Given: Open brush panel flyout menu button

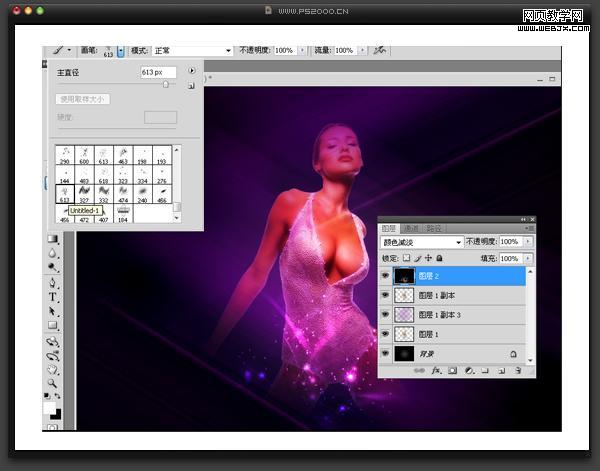Looking at the screenshot, I should point(191,70).
